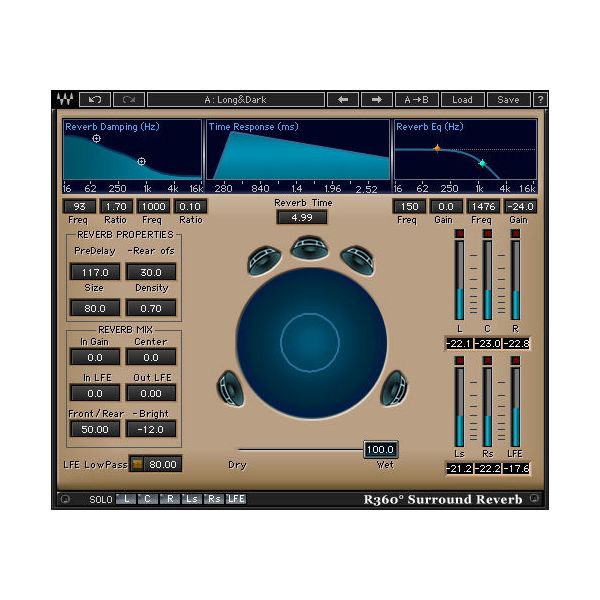Click the Waves logo icon
Viewport: 600px width, 600px height.
click(65, 99)
